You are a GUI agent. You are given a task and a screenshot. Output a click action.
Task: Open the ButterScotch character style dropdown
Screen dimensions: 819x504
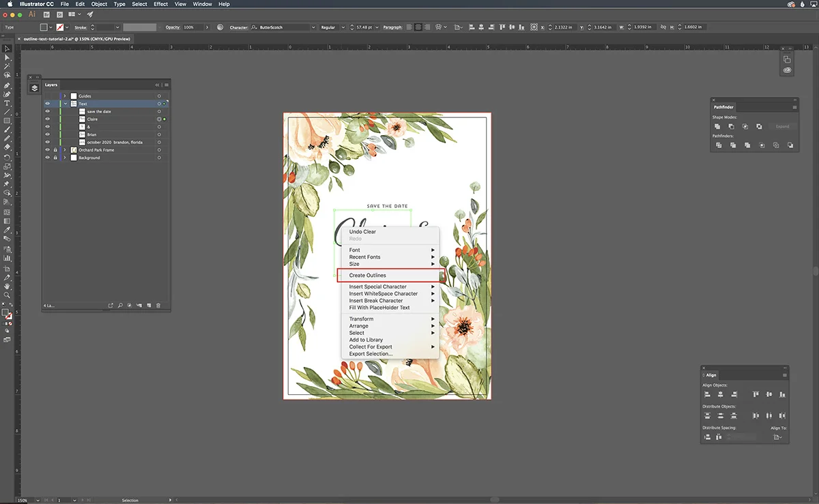[x=313, y=27]
